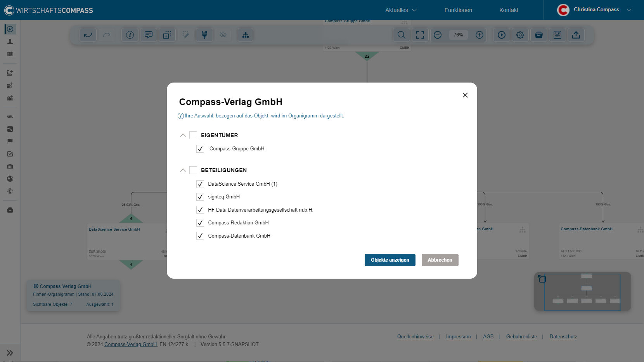Click the undo arrow in toolbar
The image size is (644, 362).
(88, 35)
